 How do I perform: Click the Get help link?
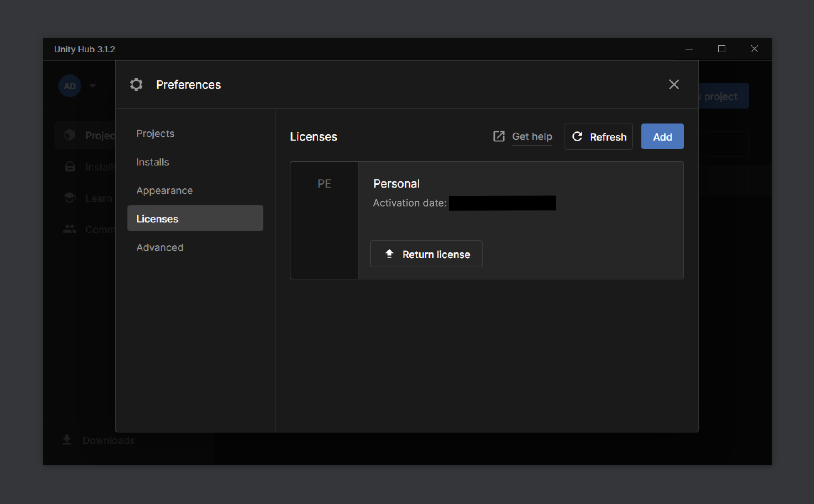(532, 136)
